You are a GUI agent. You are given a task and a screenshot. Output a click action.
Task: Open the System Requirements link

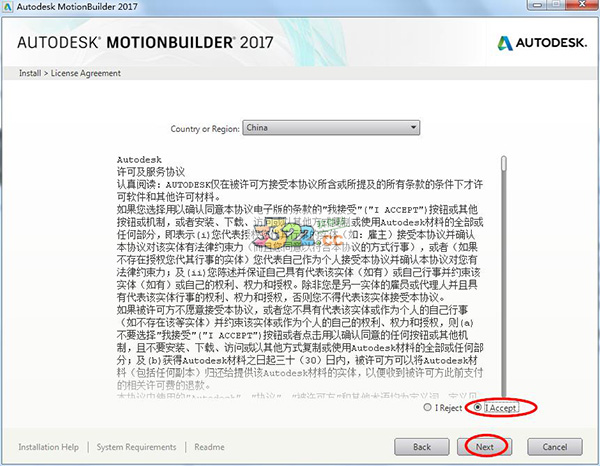point(136,447)
